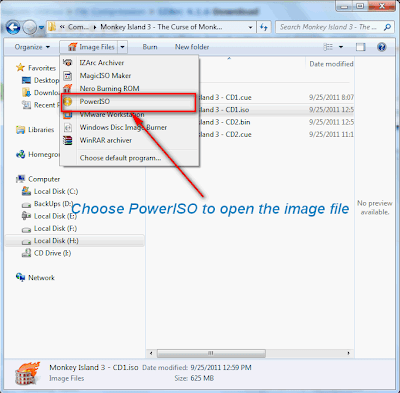The image size is (400, 393).
Task: Open Desktop in Favorites
Action: (40, 80)
